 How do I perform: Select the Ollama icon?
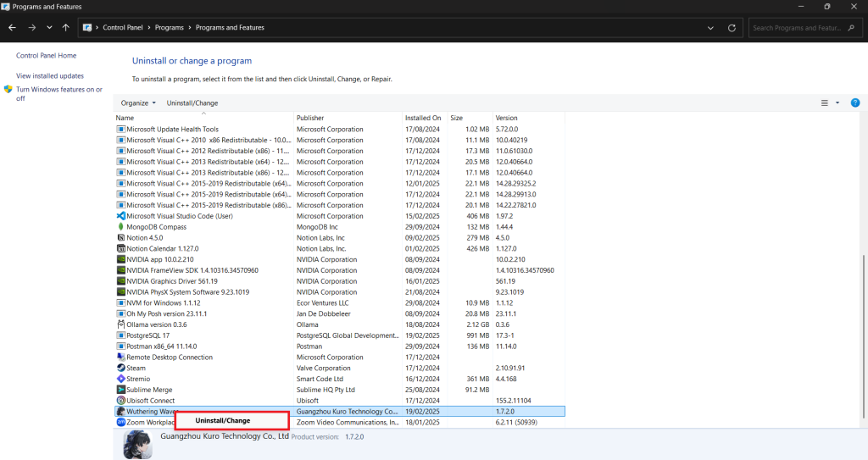(120, 324)
